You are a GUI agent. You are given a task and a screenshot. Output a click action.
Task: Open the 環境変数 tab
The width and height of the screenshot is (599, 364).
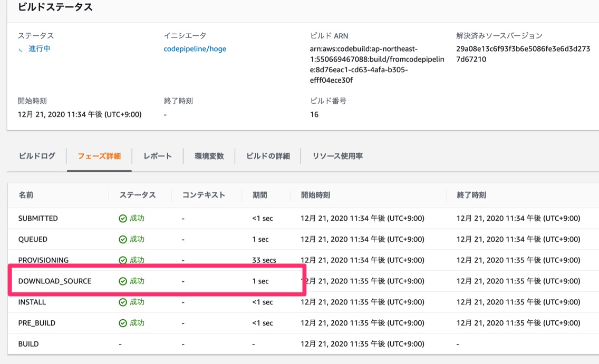[209, 156]
